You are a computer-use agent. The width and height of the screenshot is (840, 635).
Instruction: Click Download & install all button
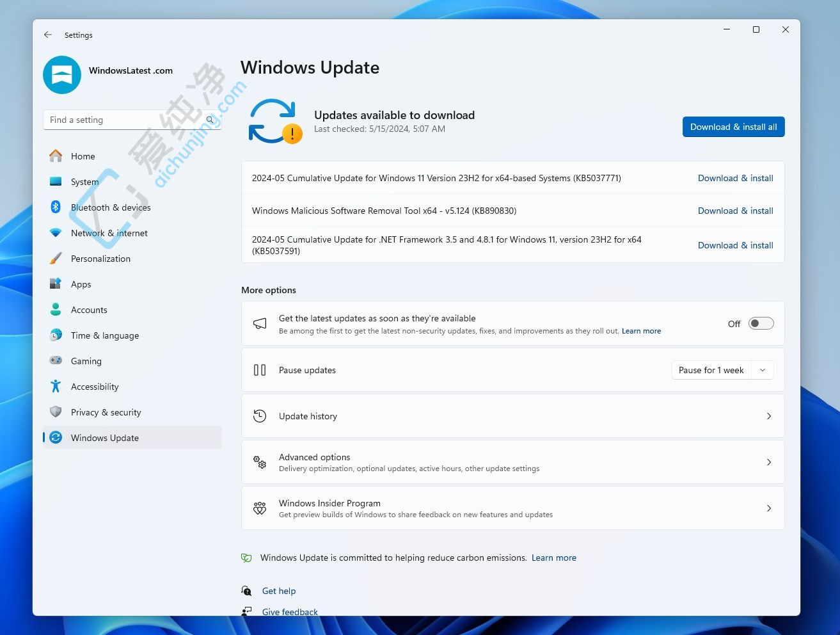(x=733, y=127)
